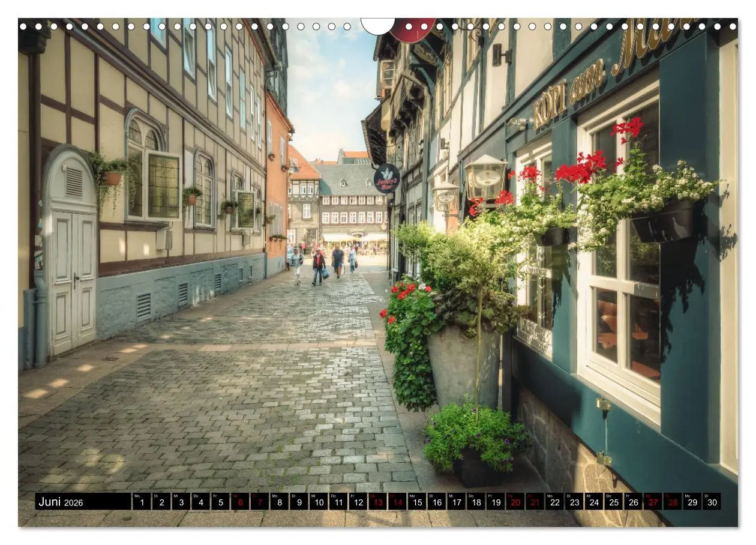This screenshot has width=756, height=545.
Task: Select calendar day 17
Action: 457,502
